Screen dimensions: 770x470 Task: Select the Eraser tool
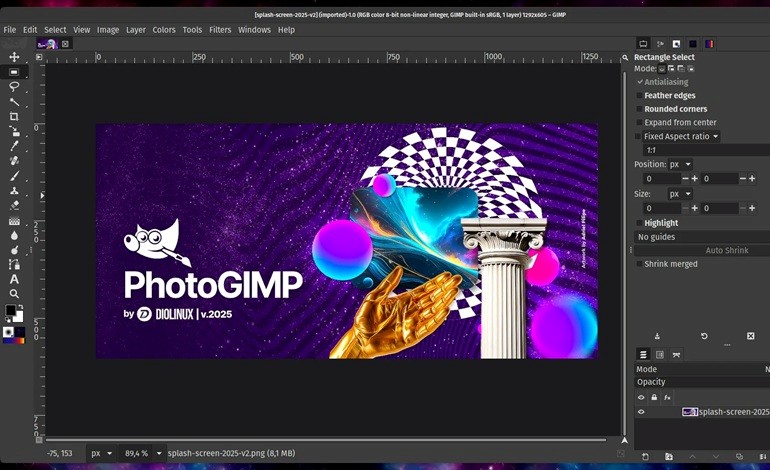pos(14,205)
